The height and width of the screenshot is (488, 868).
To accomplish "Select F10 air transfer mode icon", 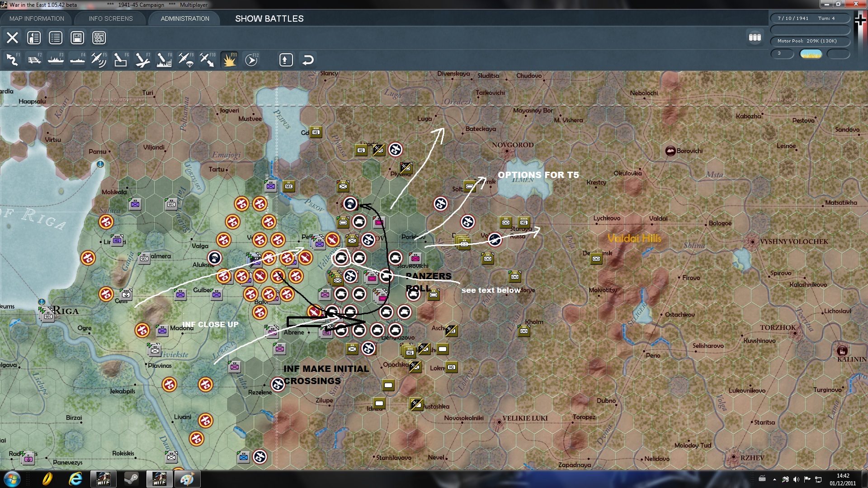I will tap(208, 60).
